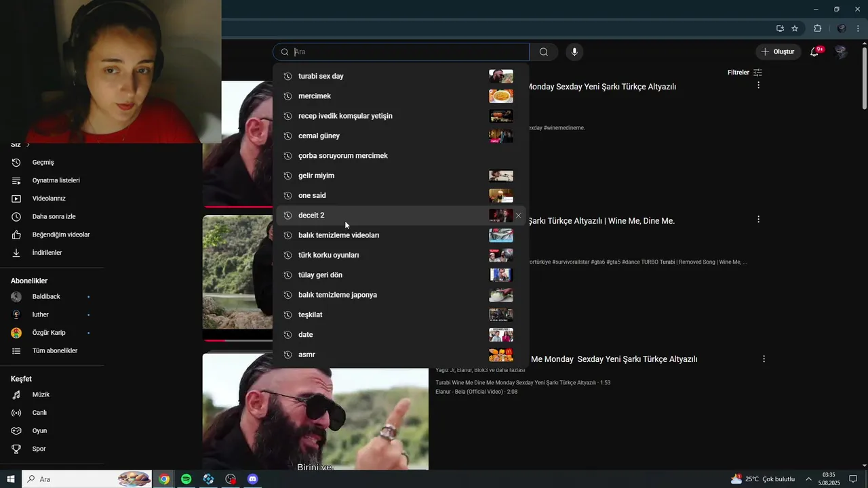Open Geçmiş history in sidebar
This screenshot has width=868, height=488.
(43, 163)
